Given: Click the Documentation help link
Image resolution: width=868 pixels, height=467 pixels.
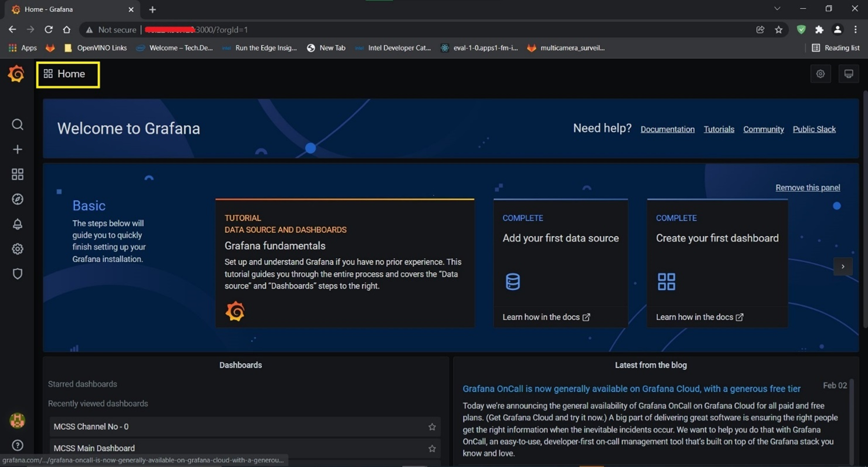Looking at the screenshot, I should coord(667,130).
